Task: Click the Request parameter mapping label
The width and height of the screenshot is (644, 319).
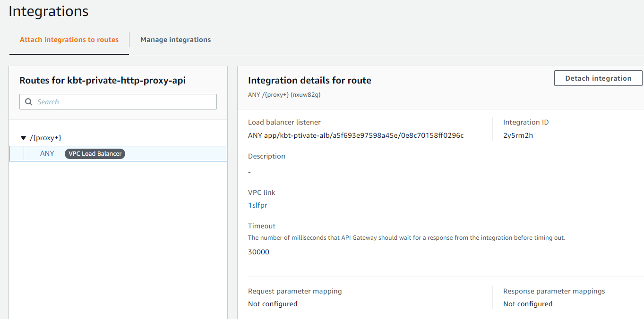Action: [295, 291]
